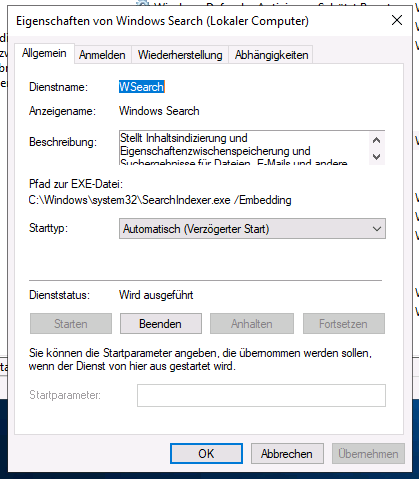419x479 pixels.
Task: Click into the Startparameter input field
Action: (x=261, y=395)
